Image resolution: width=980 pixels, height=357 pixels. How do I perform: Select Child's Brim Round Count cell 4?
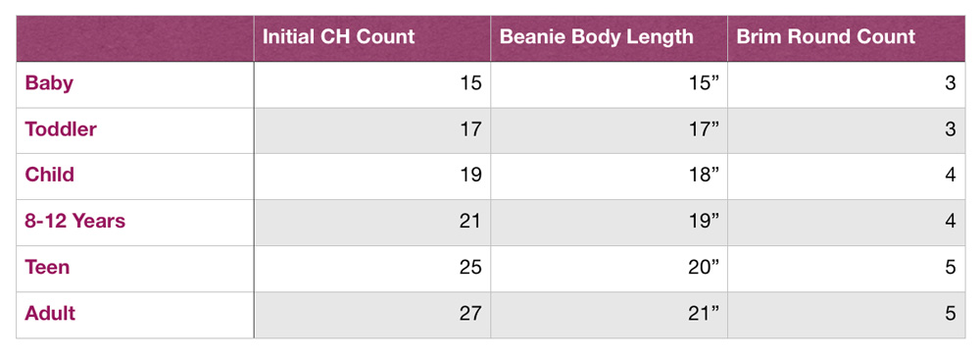point(847,177)
